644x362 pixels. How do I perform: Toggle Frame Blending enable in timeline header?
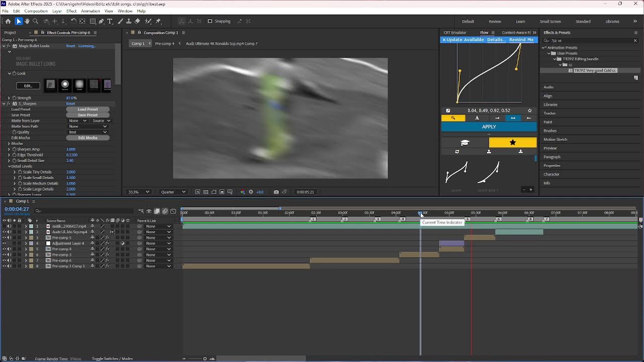(157, 211)
